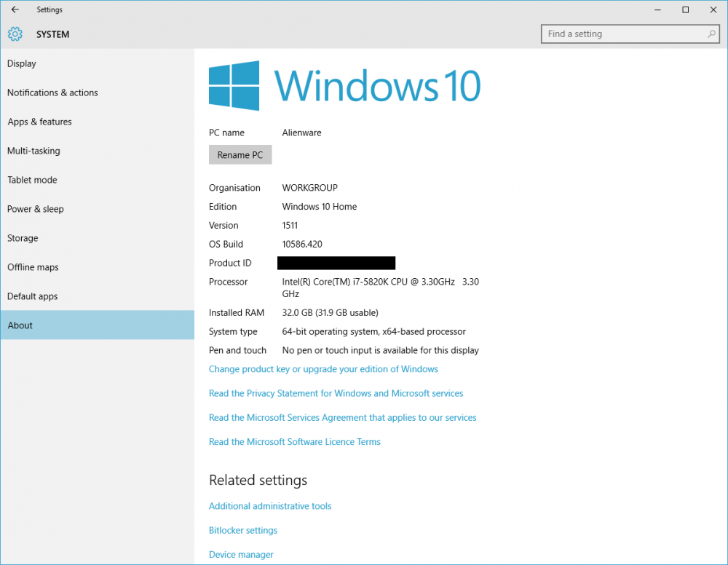Open the Display settings page
The image size is (728, 565).
[x=97, y=63]
